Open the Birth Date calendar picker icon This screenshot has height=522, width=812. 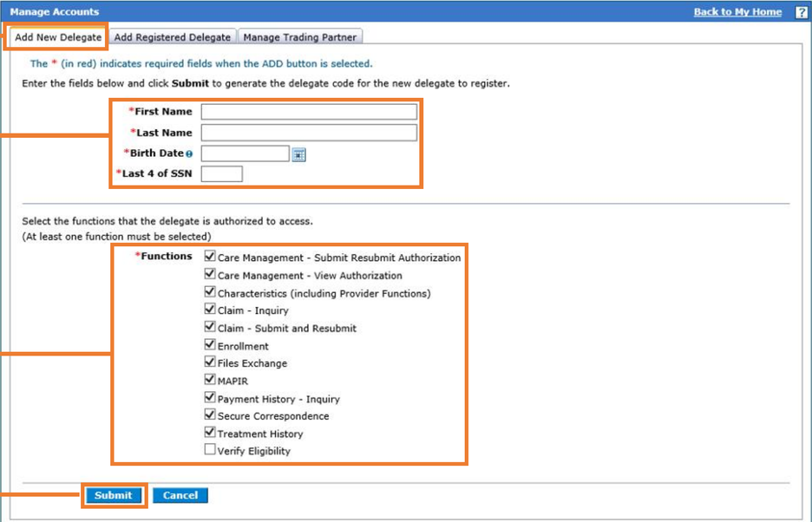coord(298,154)
